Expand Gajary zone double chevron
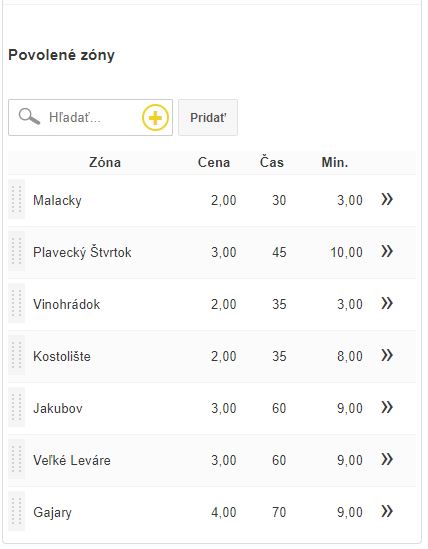This screenshot has height=549, width=428. pyautogui.click(x=387, y=511)
